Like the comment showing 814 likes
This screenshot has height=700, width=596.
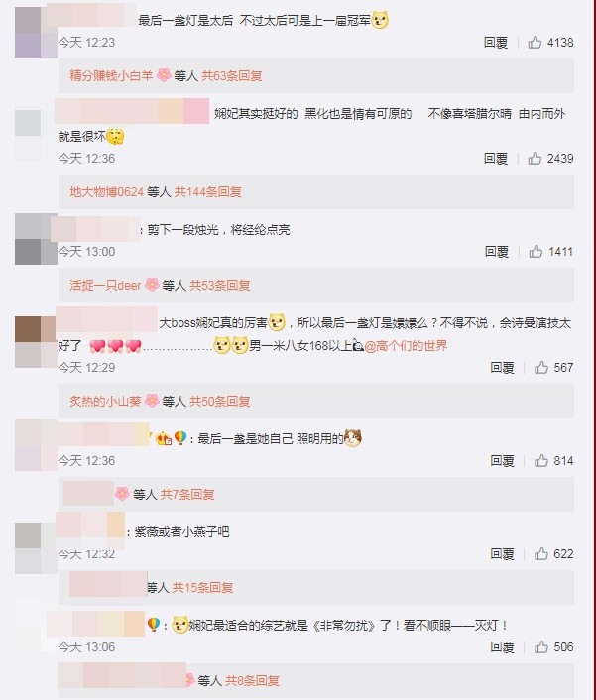click(x=541, y=461)
